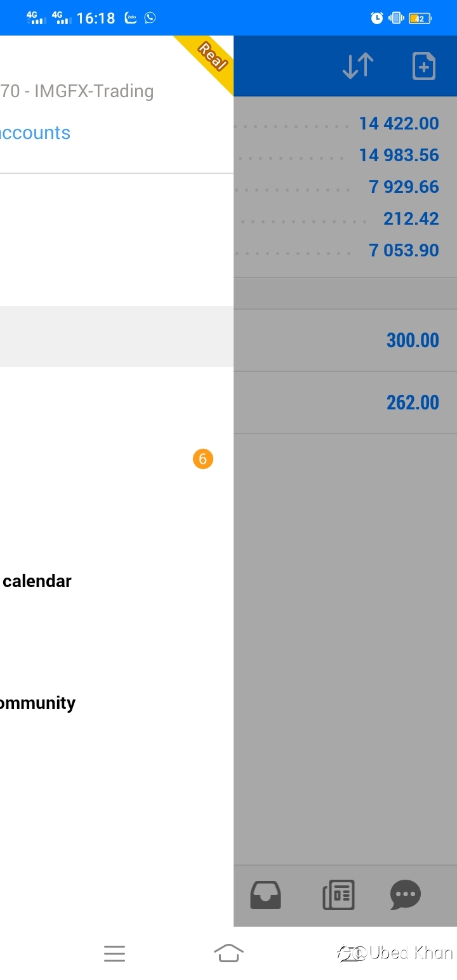Tap the Android home navigation icon

[228, 953]
